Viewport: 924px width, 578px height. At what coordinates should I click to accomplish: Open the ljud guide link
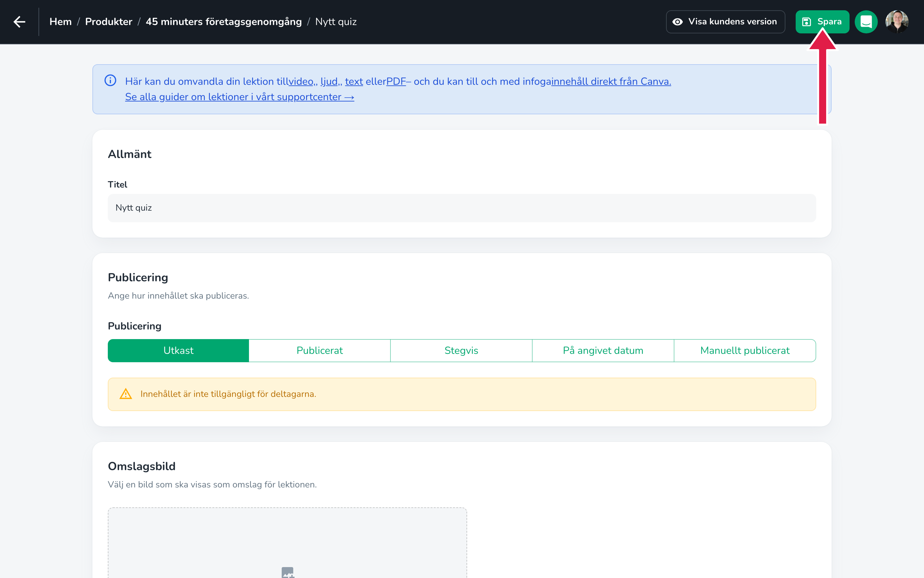tap(329, 82)
